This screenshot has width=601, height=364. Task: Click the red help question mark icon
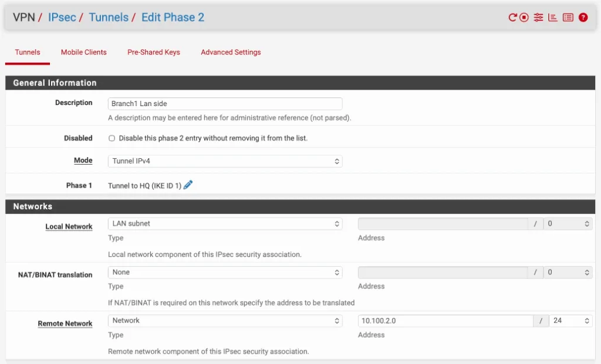(583, 18)
